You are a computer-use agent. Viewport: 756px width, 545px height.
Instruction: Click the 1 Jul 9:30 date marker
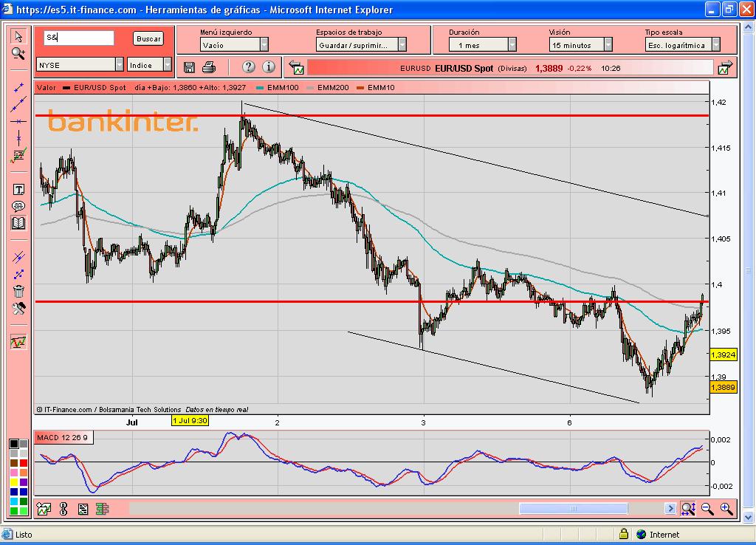tap(190, 421)
